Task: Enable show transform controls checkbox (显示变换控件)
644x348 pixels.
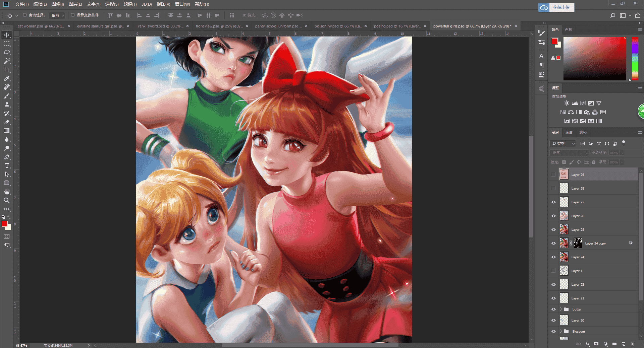Action: (x=73, y=15)
